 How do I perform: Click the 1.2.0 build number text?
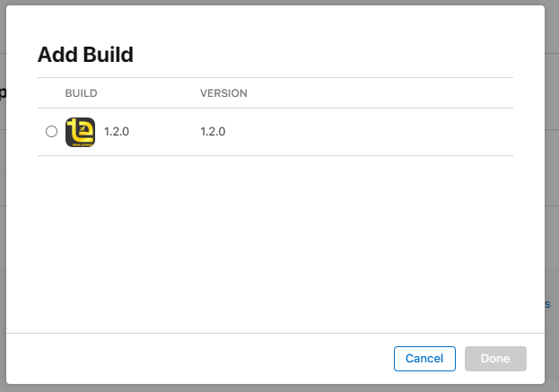pyautogui.click(x=117, y=132)
